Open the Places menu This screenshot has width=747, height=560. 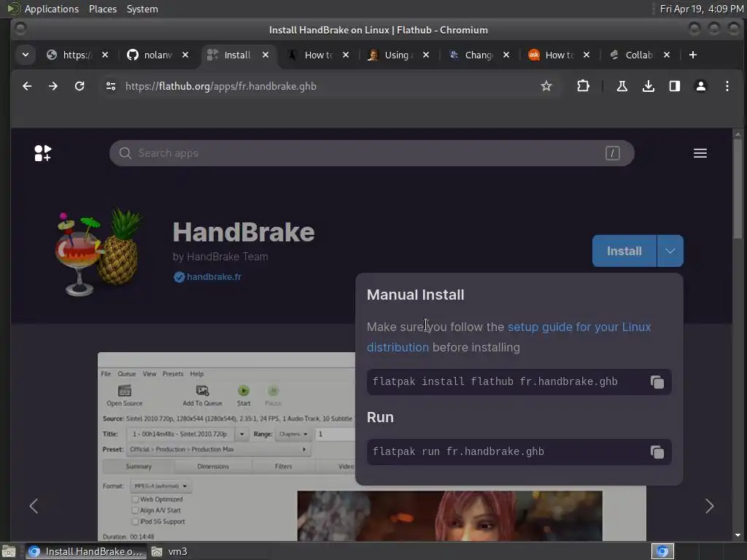(x=103, y=9)
